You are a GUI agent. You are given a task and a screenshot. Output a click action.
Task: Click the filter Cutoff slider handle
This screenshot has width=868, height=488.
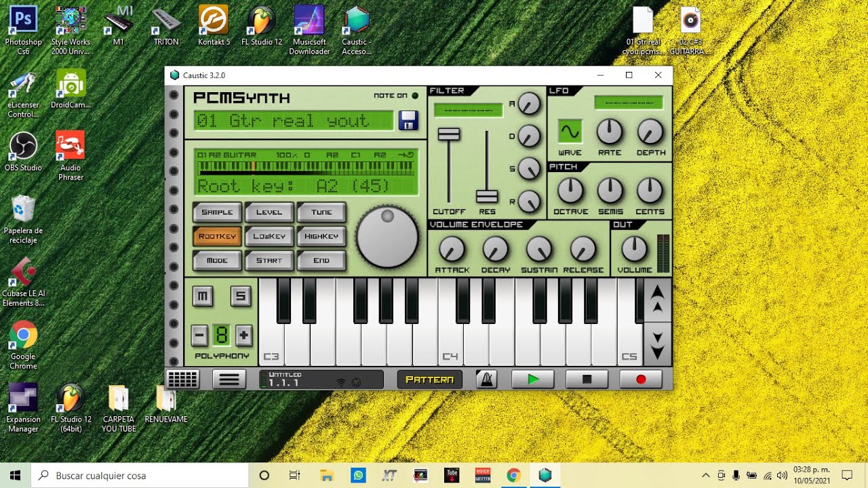click(x=448, y=134)
